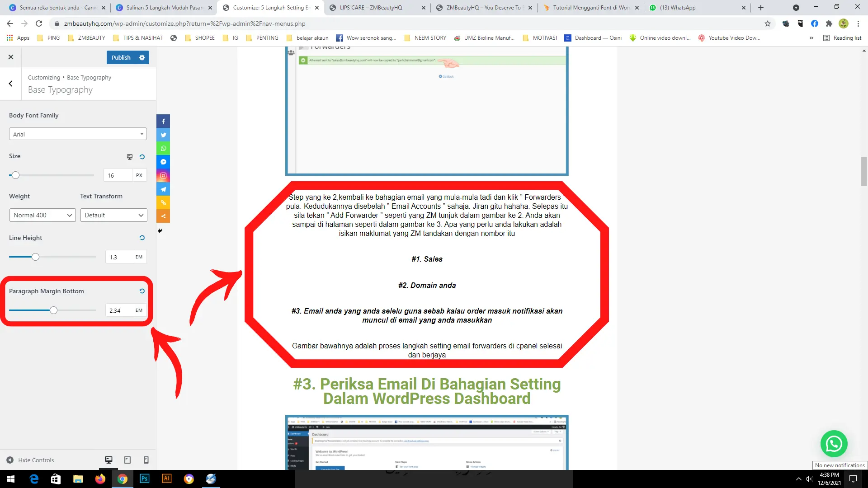
Task: Open Reading list
Action: tap(842, 38)
